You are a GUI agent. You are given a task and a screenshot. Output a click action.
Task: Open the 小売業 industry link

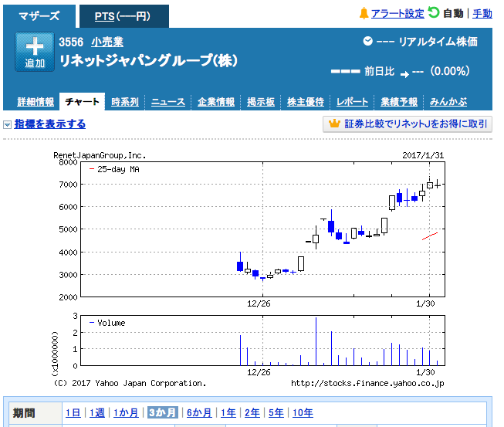click(107, 42)
